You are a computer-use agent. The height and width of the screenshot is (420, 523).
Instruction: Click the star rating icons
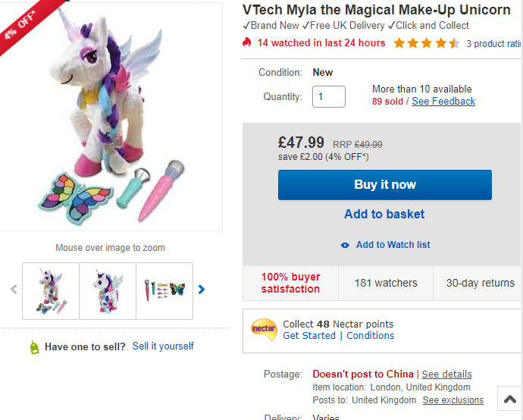426,43
